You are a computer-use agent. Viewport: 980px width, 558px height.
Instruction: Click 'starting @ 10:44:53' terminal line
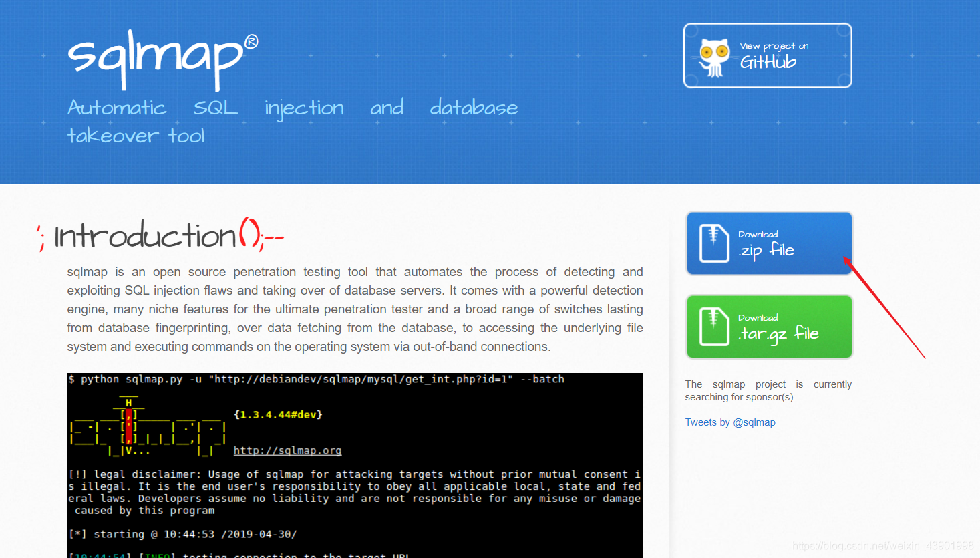(183, 534)
